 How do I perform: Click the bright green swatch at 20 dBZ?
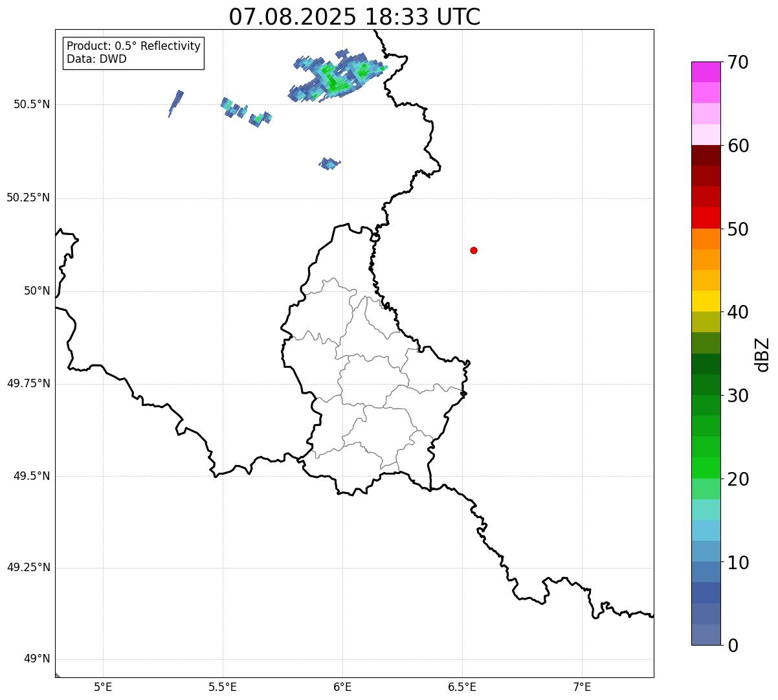point(706,468)
